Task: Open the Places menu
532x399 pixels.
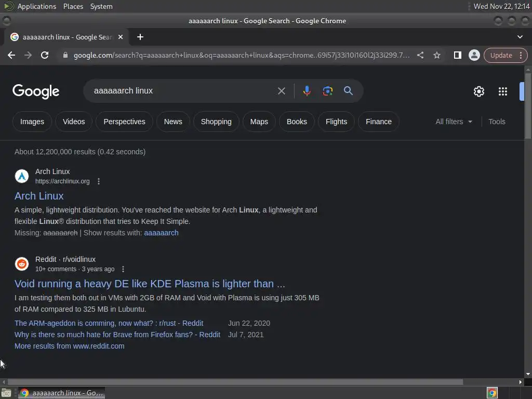Action: tap(73, 6)
